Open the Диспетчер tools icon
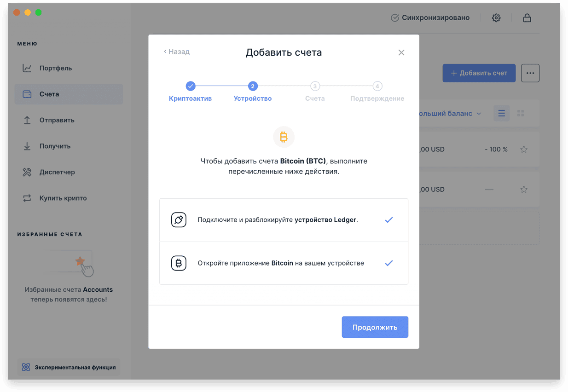Screen dimensions: 568x392 (x=27, y=172)
